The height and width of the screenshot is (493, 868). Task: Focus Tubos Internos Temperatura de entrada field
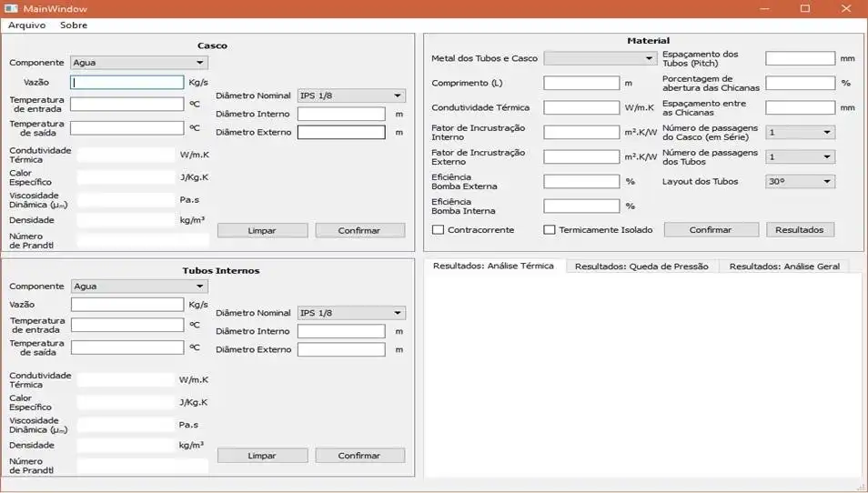127,325
